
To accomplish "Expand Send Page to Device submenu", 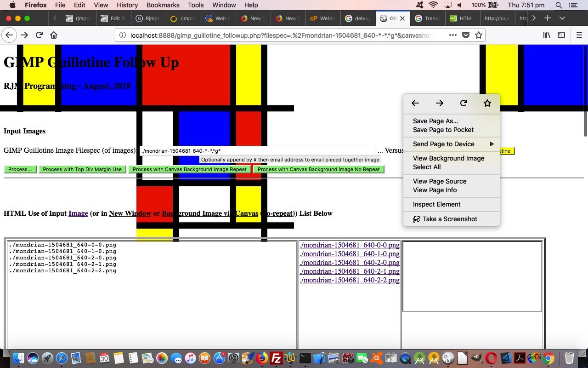I will coord(451,144).
